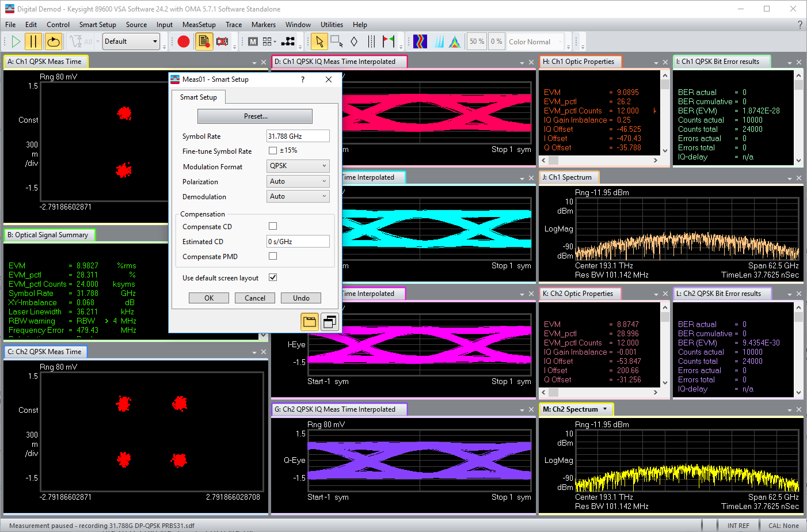Open the Default layout dropdown in toolbar

(x=131, y=41)
